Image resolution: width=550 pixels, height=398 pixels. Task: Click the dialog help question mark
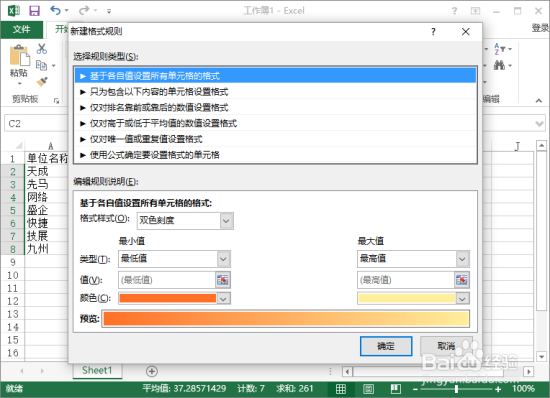click(x=434, y=32)
